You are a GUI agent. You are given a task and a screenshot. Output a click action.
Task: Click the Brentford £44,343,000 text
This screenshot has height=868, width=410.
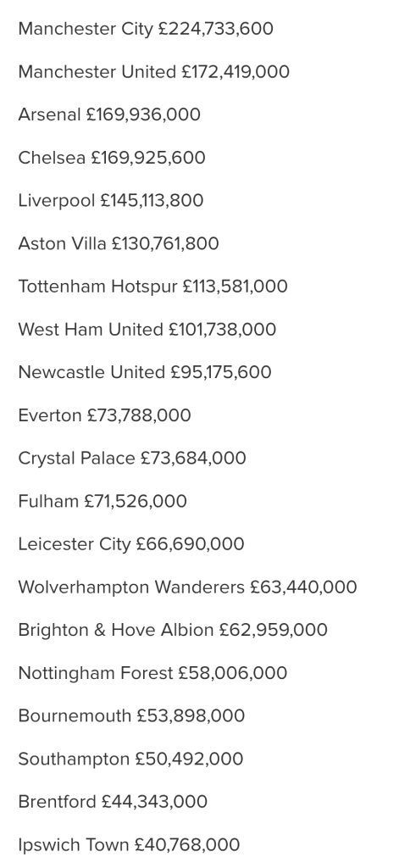113,802
